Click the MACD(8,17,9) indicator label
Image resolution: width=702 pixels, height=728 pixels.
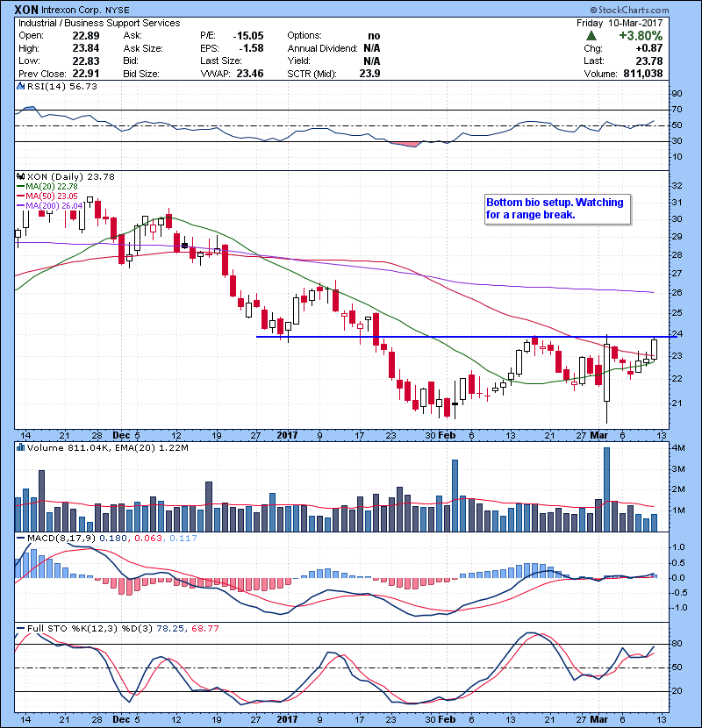tap(61, 538)
